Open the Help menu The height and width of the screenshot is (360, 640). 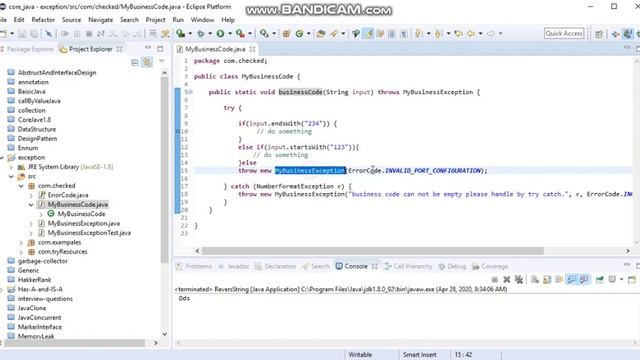(x=228, y=20)
